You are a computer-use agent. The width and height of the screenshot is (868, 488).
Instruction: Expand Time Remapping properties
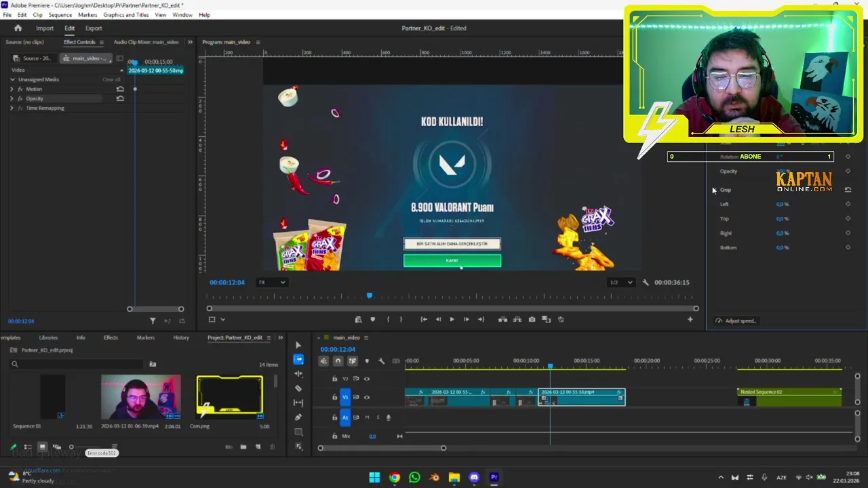(12, 108)
